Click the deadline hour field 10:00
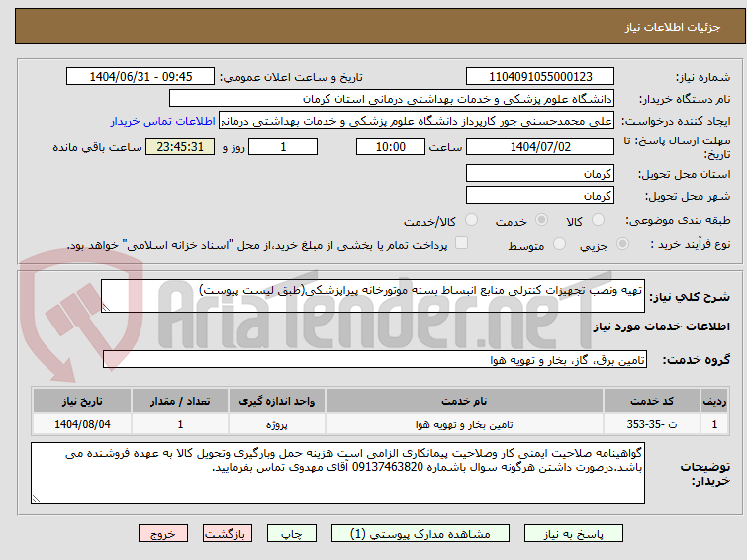747x560 pixels. click(391, 146)
